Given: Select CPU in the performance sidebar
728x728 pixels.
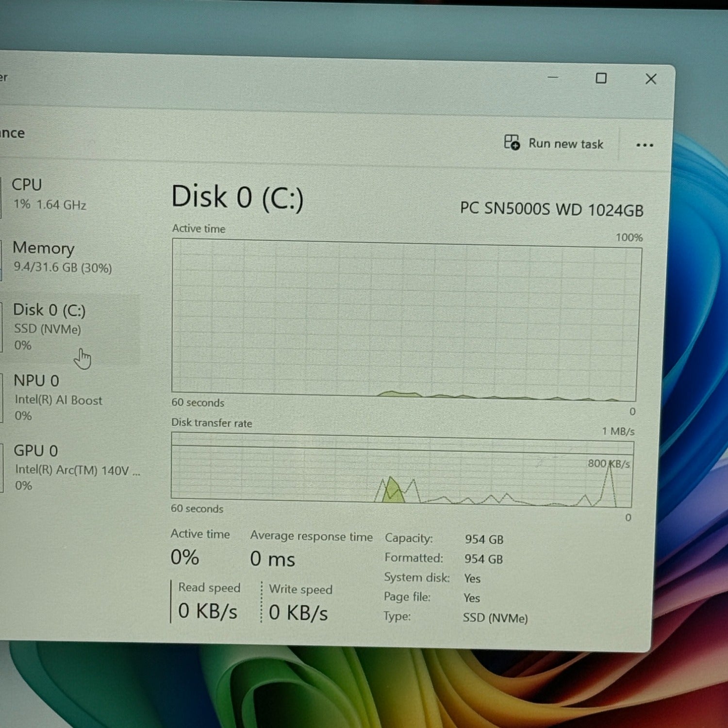Looking at the screenshot, I should click(49, 194).
